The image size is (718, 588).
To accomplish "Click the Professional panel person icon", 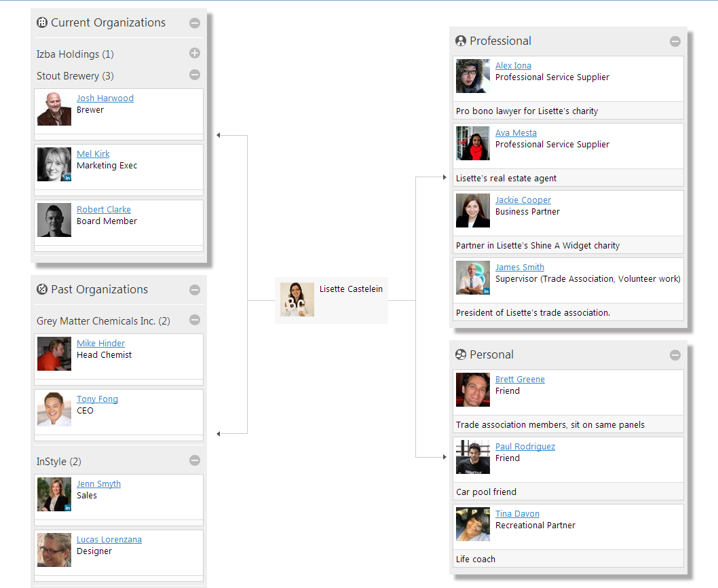I will pyautogui.click(x=461, y=41).
